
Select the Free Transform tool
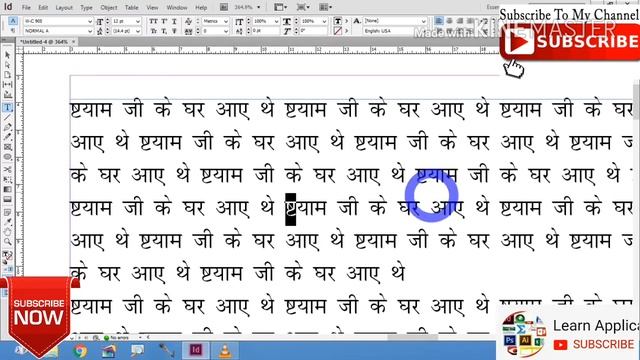[x=7, y=179]
